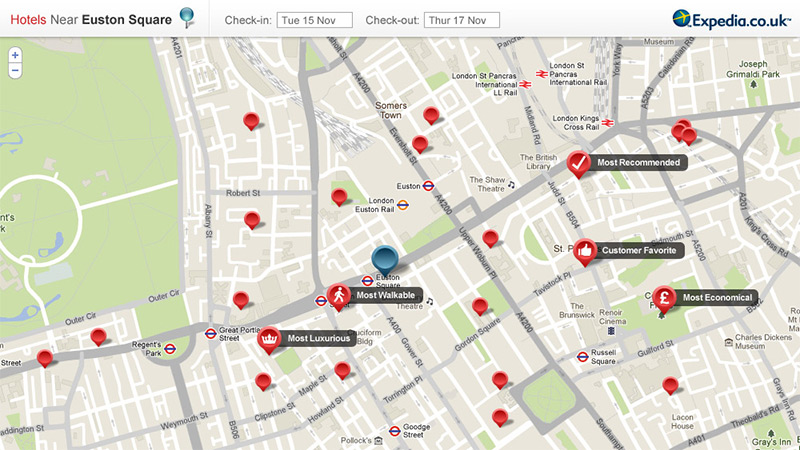Click hotel pin on Upper Woburn Pl
Viewport: 800px width, 450px height.
(x=490, y=238)
